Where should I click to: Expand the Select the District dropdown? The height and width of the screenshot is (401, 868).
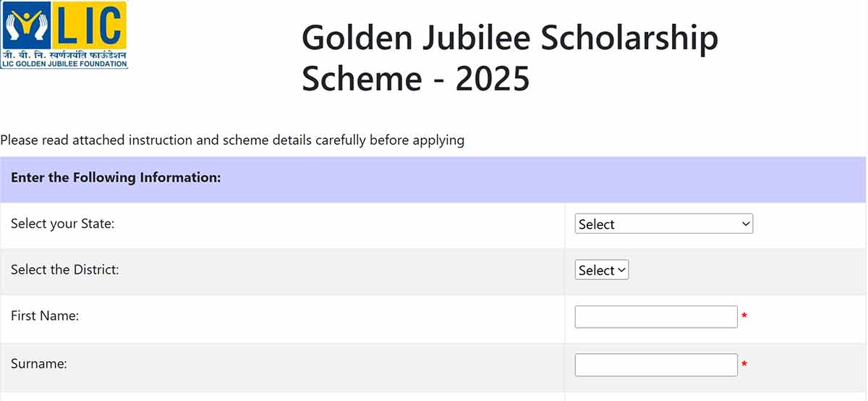pos(602,270)
